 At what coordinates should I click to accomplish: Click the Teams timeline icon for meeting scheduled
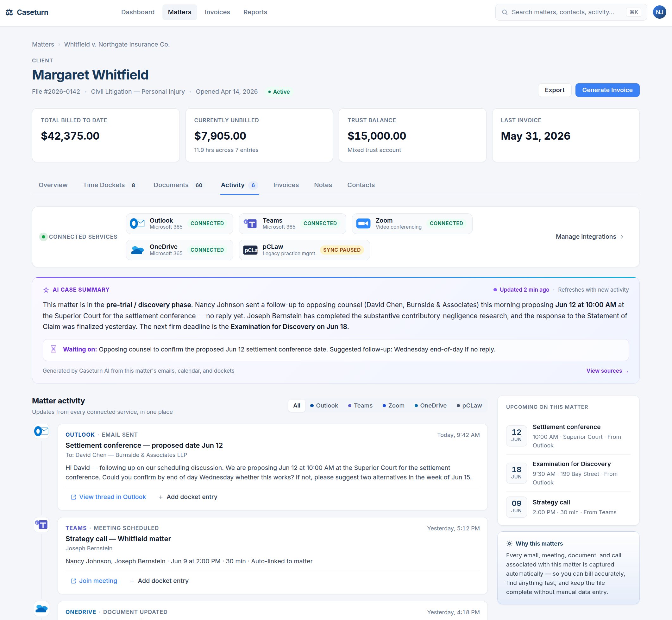click(41, 525)
